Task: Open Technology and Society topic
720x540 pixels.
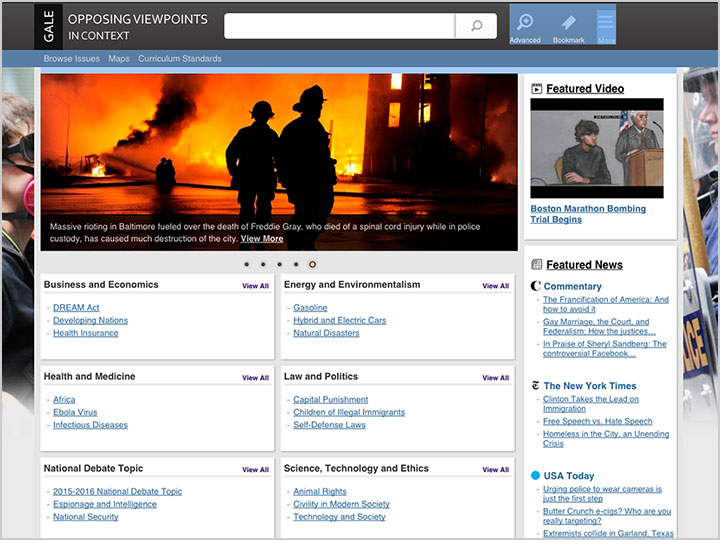Action: [x=339, y=517]
